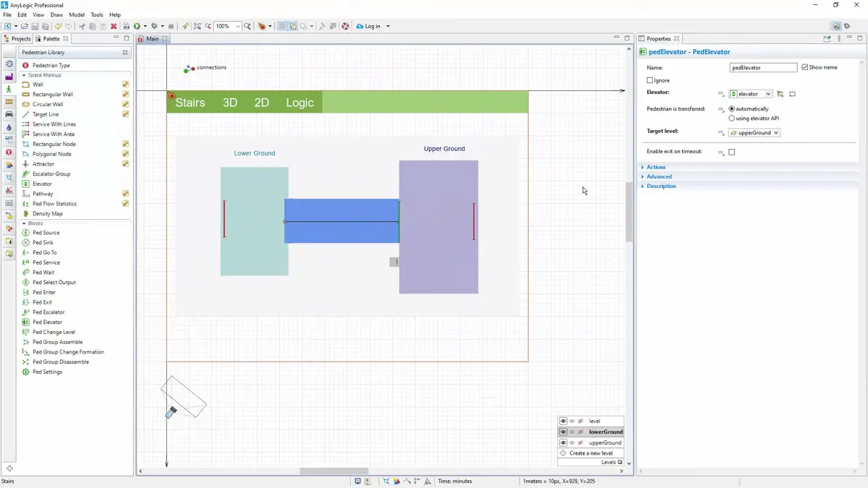
Task: Expand the Description section
Action: coord(660,186)
